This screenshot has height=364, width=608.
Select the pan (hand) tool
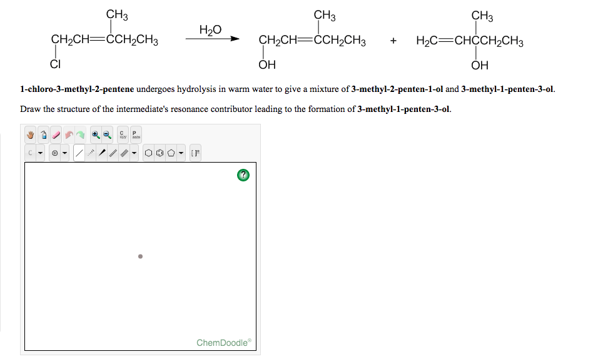[x=30, y=134]
